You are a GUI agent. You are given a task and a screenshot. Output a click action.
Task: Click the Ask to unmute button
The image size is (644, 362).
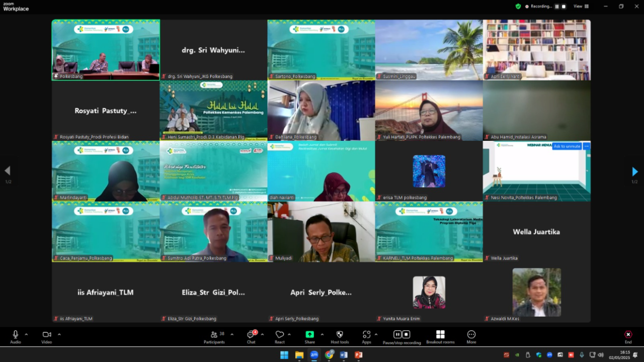[x=567, y=146]
